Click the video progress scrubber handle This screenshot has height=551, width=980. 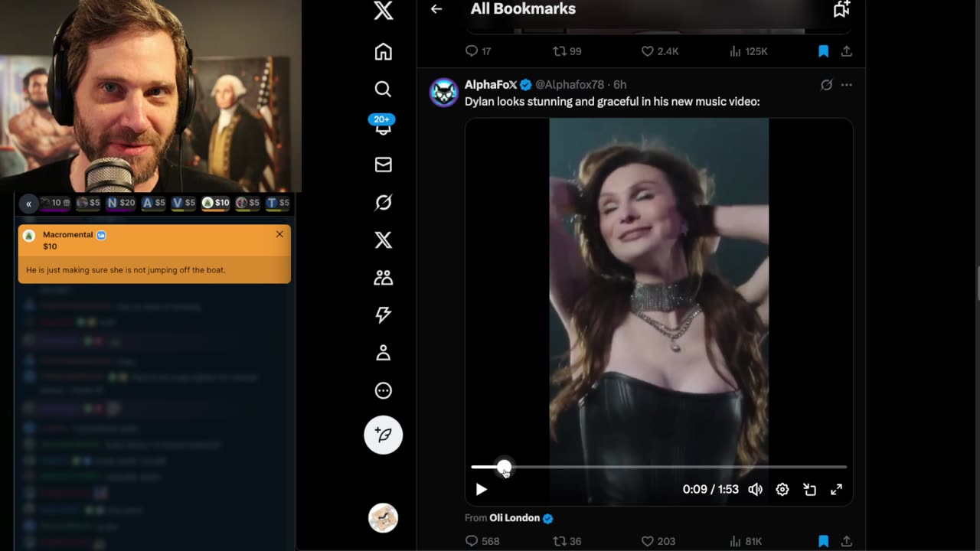pos(504,467)
